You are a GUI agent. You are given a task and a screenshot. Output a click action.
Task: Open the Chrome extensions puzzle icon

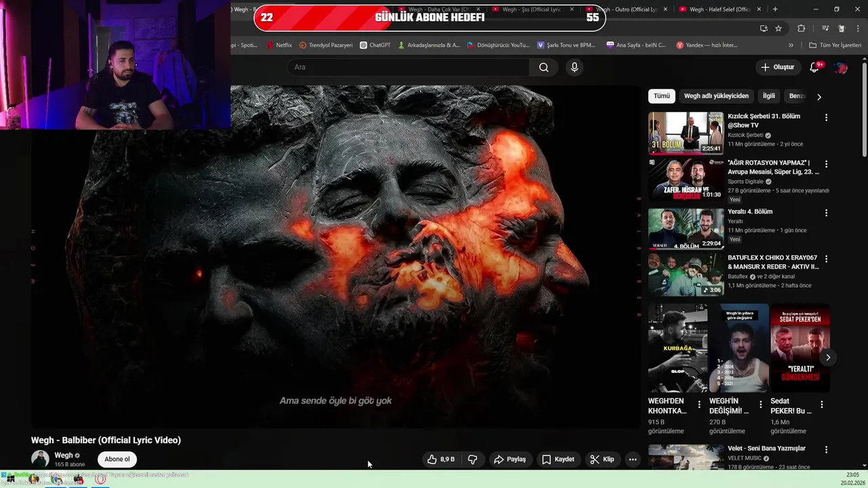click(x=801, y=28)
